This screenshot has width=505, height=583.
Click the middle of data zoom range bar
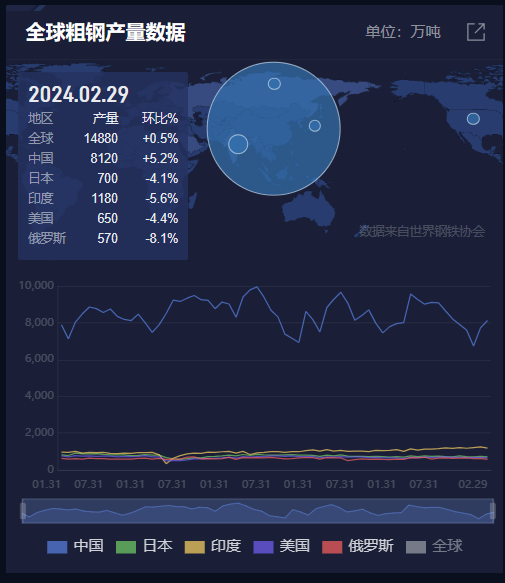coord(258,511)
